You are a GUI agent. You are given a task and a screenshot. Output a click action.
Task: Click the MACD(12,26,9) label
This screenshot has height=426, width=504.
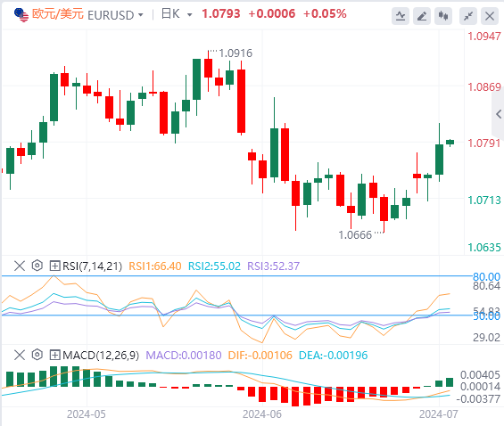pos(101,356)
